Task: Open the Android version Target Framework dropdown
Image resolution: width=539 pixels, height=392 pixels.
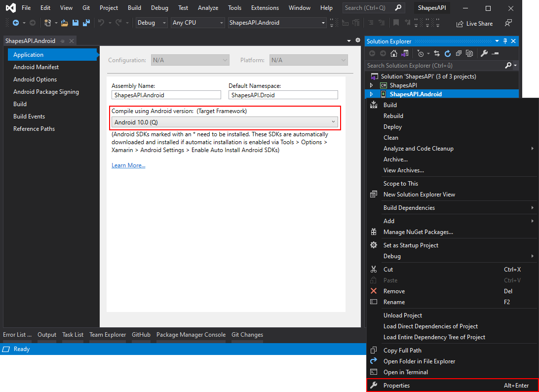Action: 225,122
